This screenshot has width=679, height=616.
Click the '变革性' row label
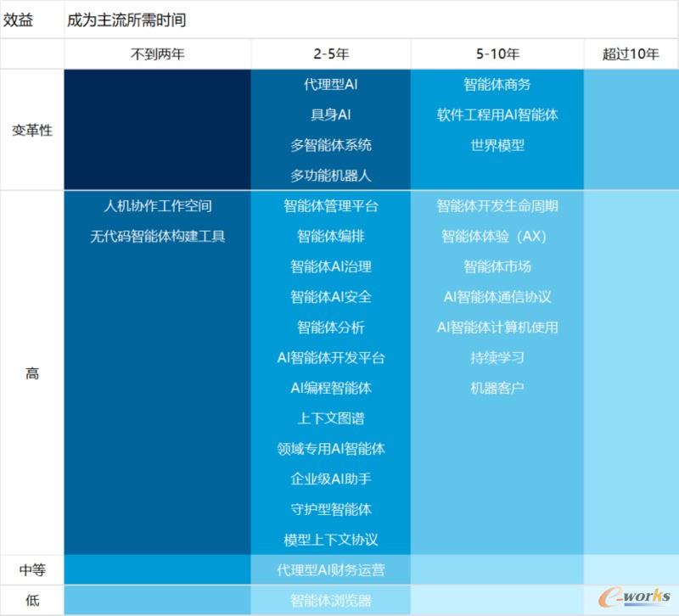[x=32, y=130]
